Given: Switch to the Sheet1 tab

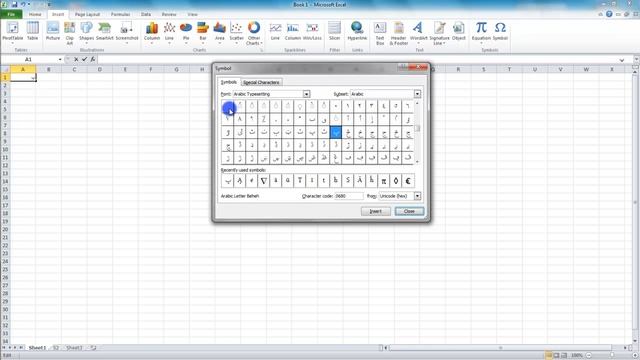Looking at the screenshot, I should point(37,348).
